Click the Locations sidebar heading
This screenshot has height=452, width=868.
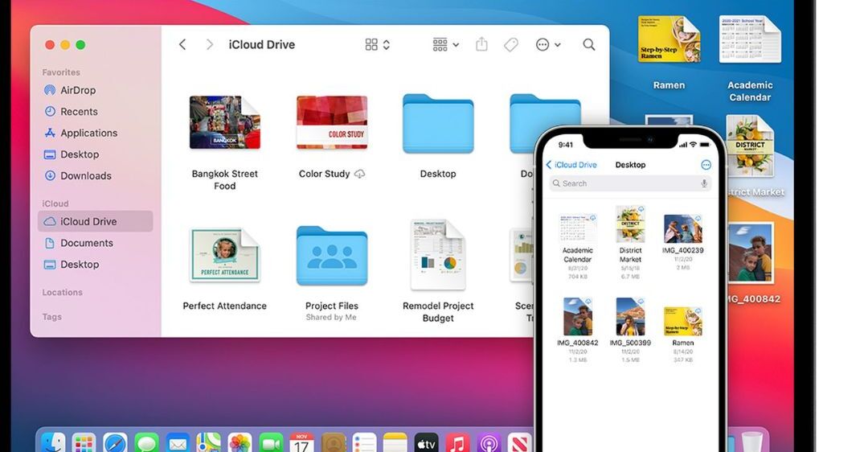click(62, 293)
